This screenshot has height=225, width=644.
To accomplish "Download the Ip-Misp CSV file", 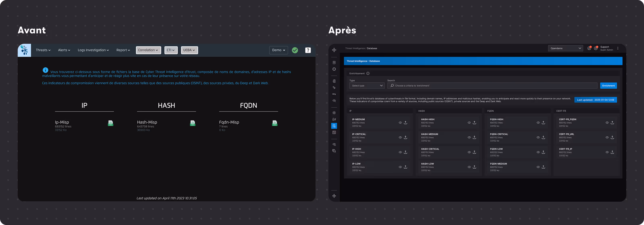I will coord(110,123).
